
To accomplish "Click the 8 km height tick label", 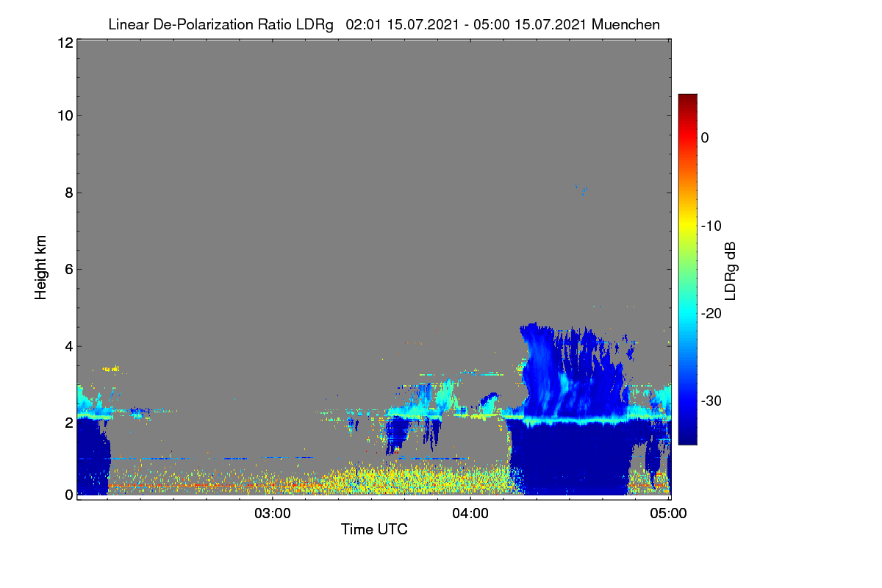I will 68,193.
